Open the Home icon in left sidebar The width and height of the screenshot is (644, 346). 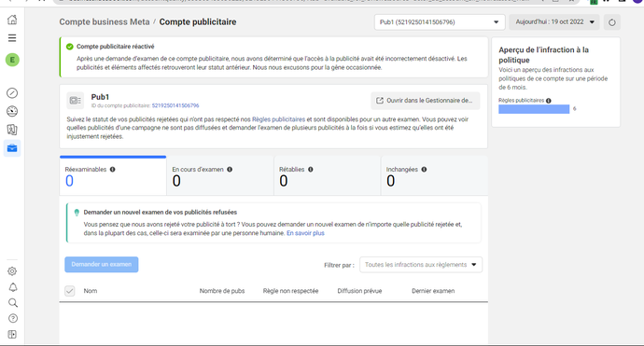pos(12,20)
